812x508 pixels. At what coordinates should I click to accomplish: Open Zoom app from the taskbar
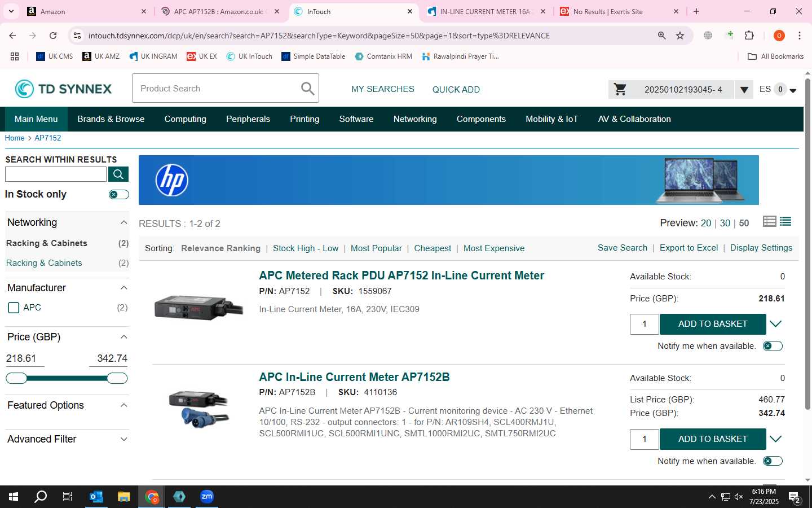tap(207, 497)
